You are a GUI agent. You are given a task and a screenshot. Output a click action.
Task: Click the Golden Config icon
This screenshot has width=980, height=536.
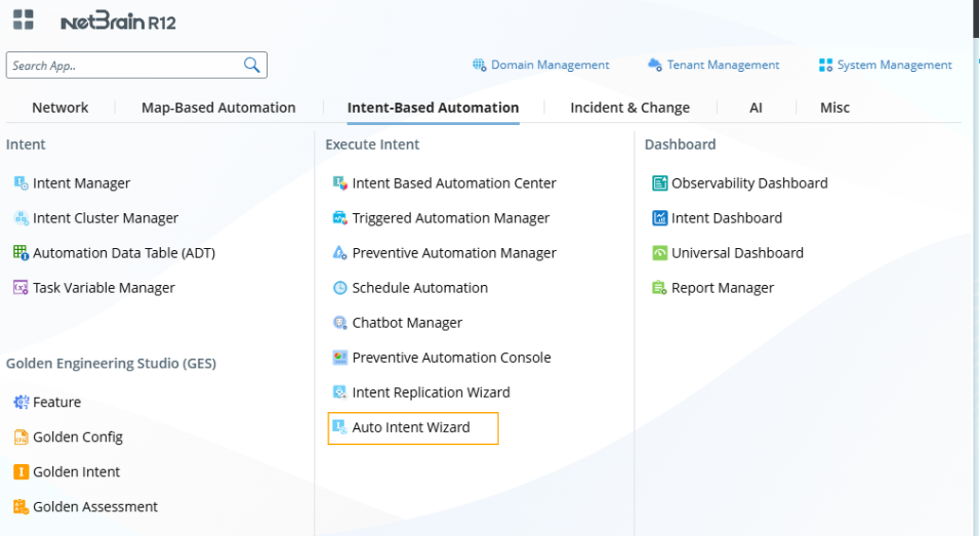(21, 437)
